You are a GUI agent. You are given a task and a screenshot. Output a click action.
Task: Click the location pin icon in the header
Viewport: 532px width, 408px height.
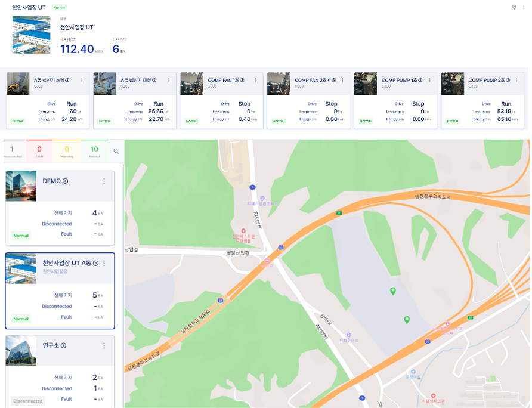(514, 7)
